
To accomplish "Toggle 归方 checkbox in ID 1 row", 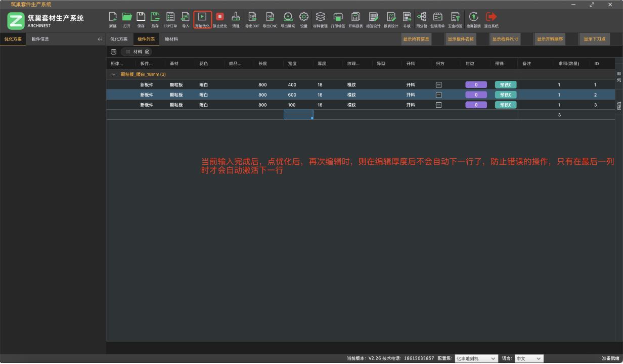I will (438, 85).
